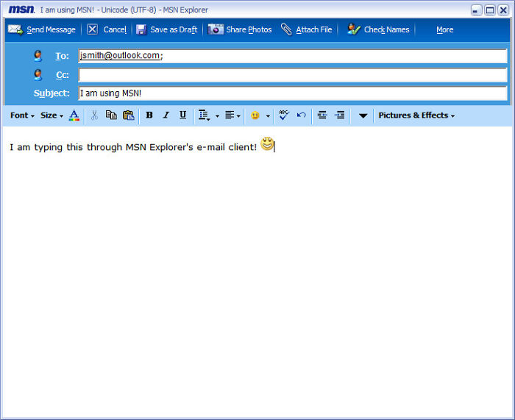515x420 pixels.
Task: Minimize the MSN Explorer window
Action: pos(476,10)
